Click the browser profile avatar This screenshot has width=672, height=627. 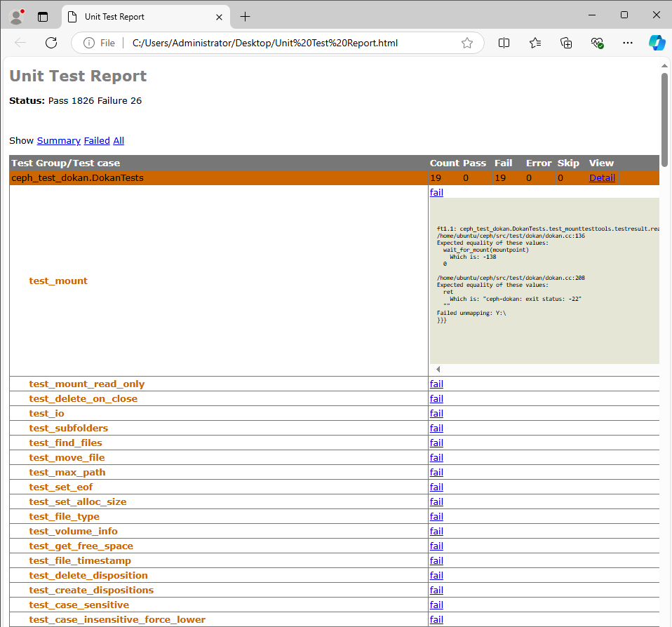(x=15, y=15)
